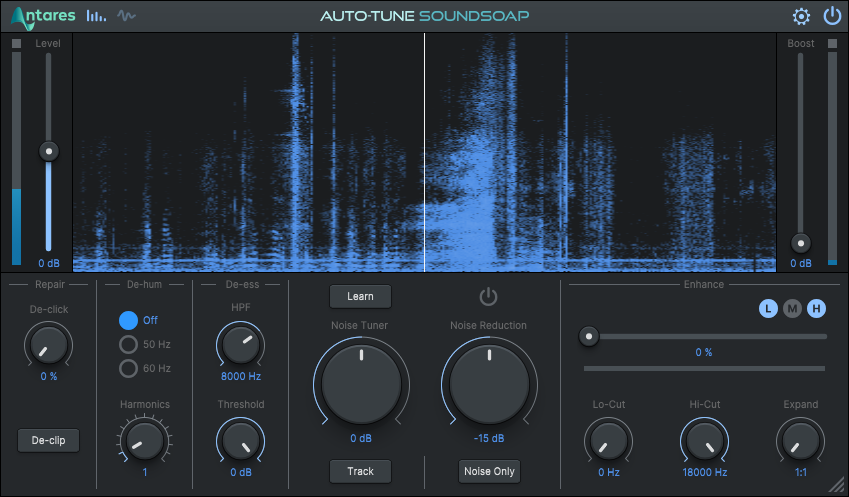Enable the Noise Only button
This screenshot has width=849, height=497.
[489, 472]
